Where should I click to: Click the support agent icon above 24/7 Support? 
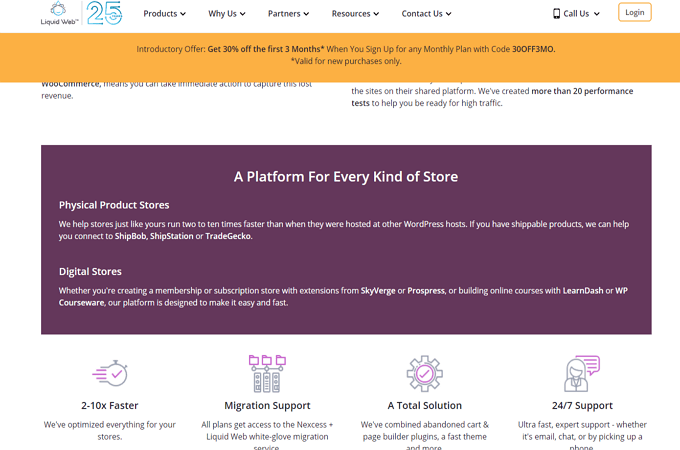click(582, 374)
